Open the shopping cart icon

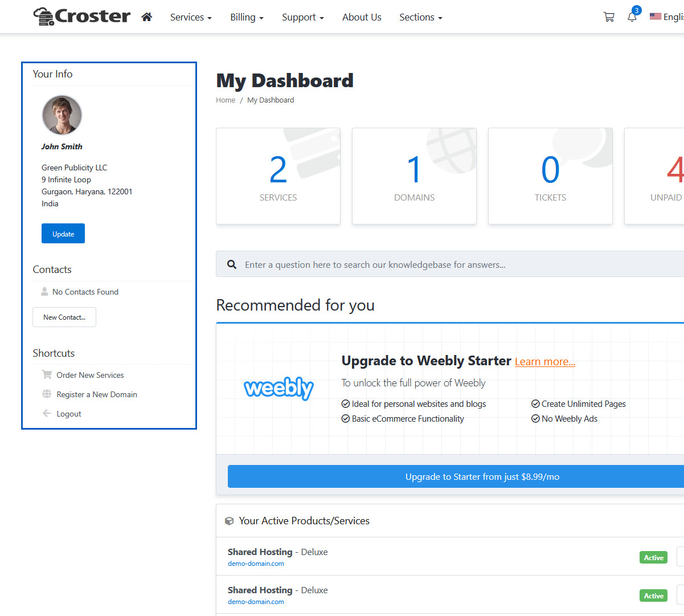609,17
